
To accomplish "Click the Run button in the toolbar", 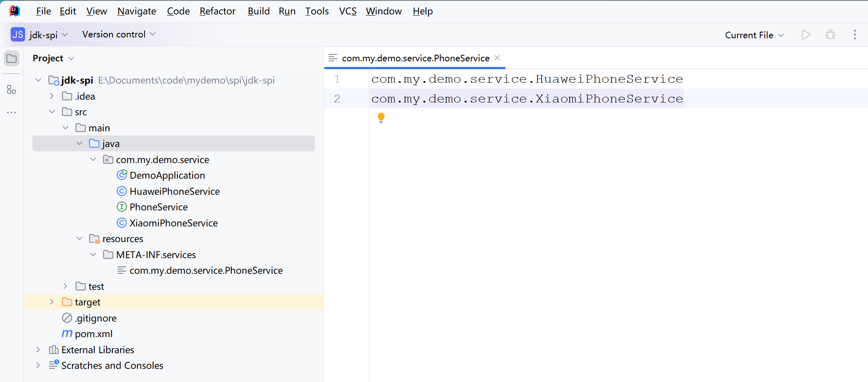I will [806, 35].
